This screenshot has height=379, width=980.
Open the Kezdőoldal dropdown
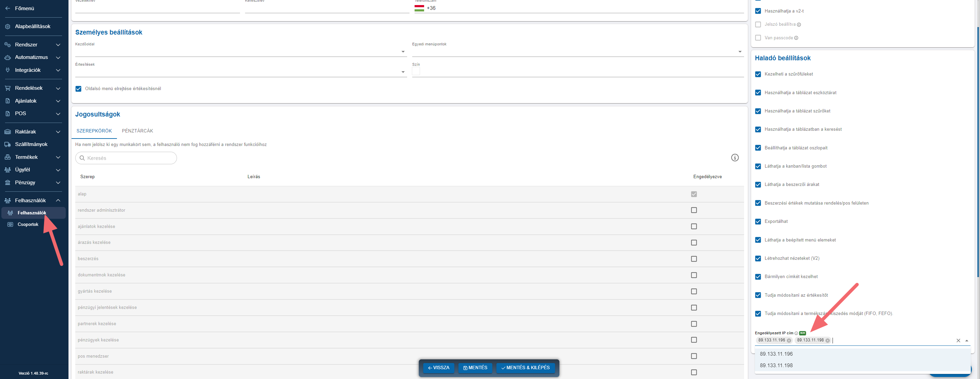(241, 52)
